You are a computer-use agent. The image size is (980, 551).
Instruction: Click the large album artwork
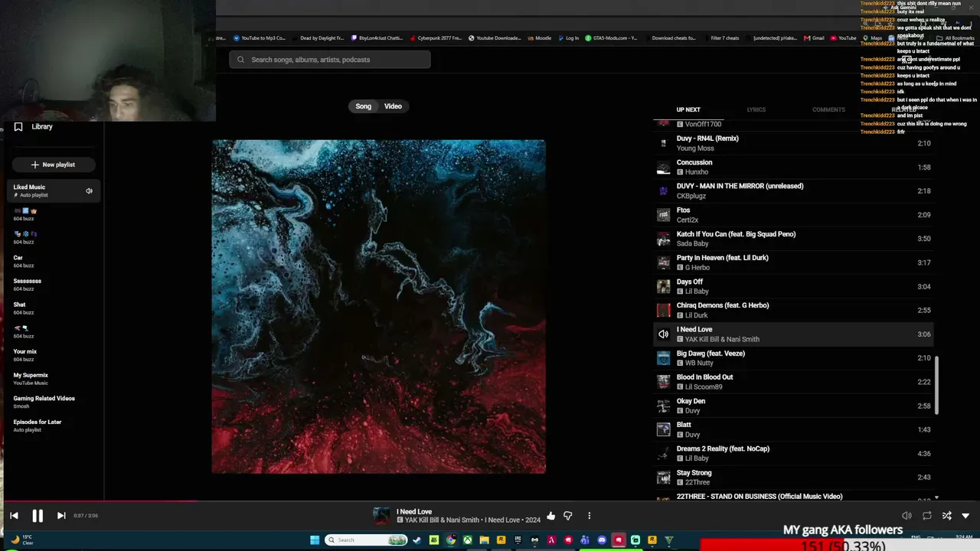[379, 306]
